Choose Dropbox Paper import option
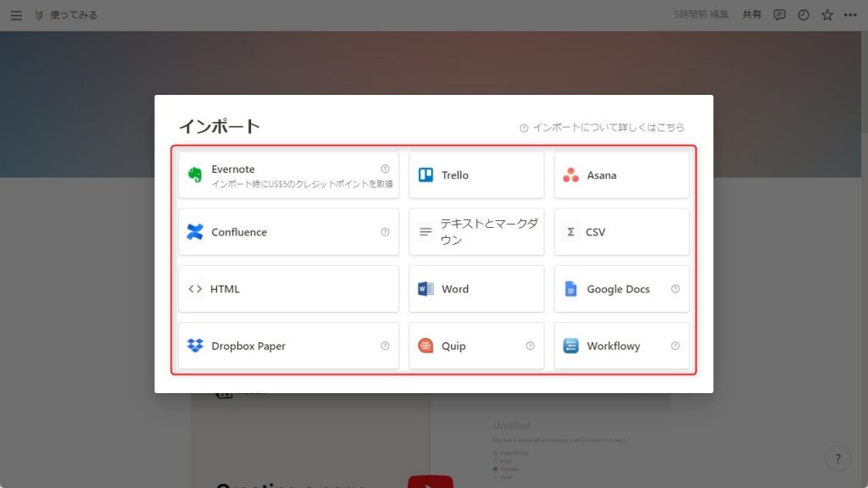868x488 pixels. click(x=288, y=346)
